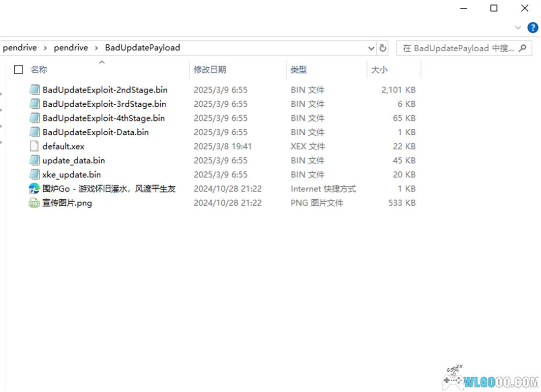Select the BadUpdateExploit-3rdStage.bin file icon

pyautogui.click(x=34, y=104)
